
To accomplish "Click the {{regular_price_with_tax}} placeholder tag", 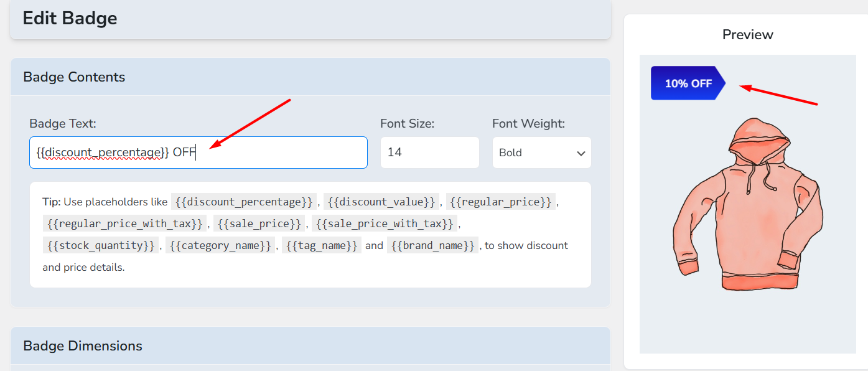I will point(123,223).
